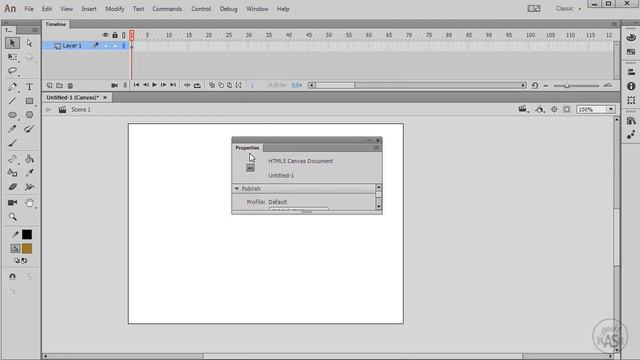Toggle Layer 1 outline color box
Viewport: 640px width, 360px height.
click(x=124, y=46)
